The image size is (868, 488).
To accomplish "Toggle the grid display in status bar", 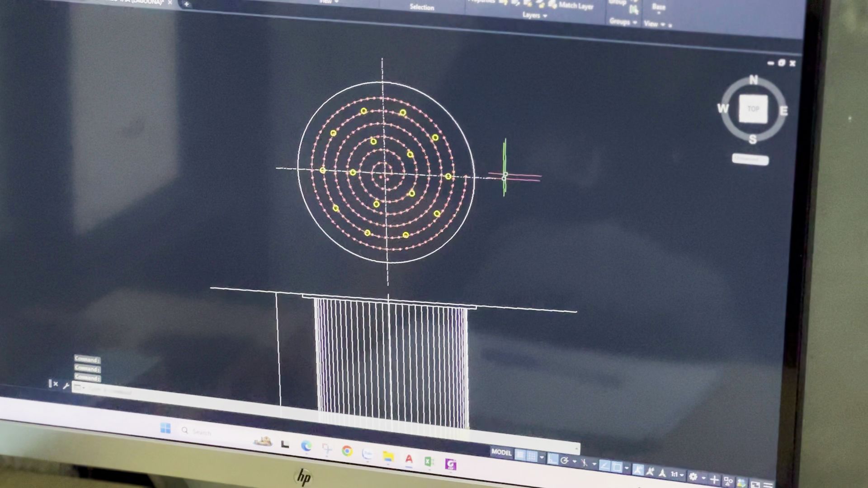I will pos(520,455).
